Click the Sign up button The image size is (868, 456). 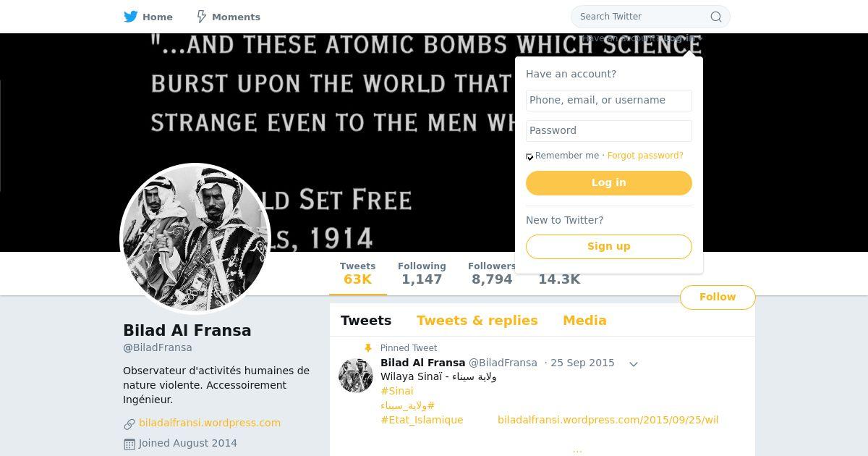(x=609, y=247)
